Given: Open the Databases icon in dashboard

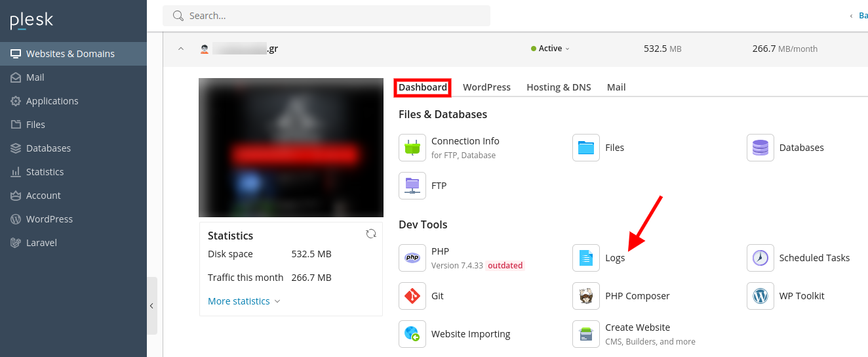Looking at the screenshot, I should [760, 148].
